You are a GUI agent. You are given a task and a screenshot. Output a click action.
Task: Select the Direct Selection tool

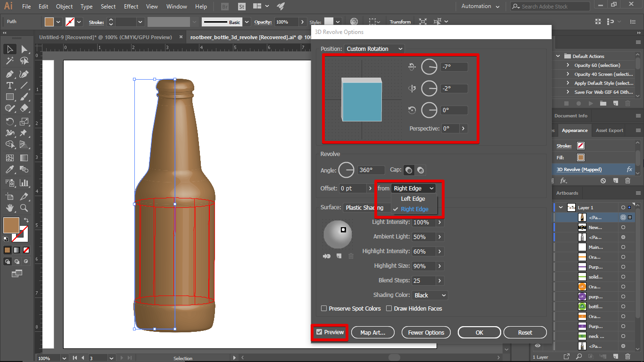pos(24,49)
